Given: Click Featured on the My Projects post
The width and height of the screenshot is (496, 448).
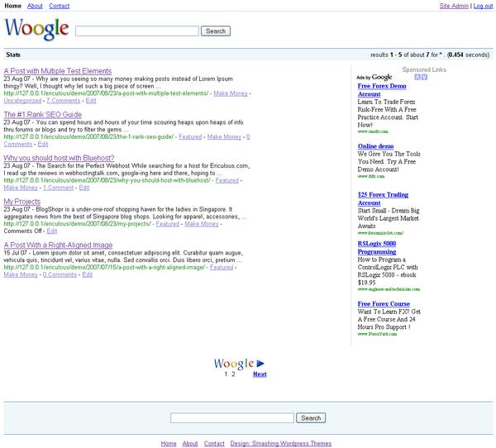Looking at the screenshot, I should (167, 224).
